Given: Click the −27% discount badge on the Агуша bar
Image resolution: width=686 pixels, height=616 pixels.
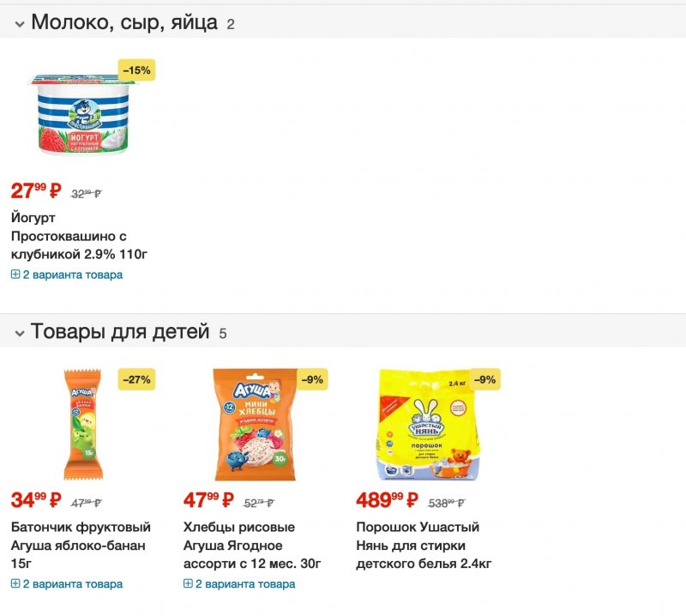Looking at the screenshot, I should [x=136, y=379].
